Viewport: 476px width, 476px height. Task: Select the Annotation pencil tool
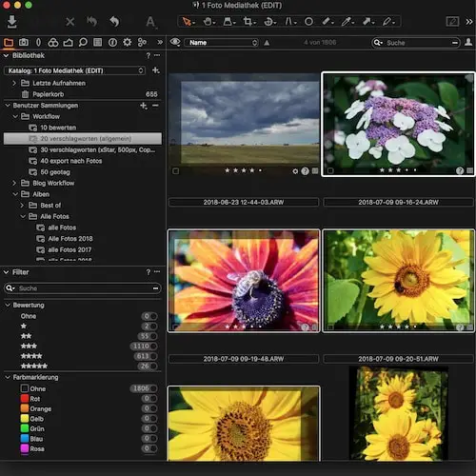[388, 22]
